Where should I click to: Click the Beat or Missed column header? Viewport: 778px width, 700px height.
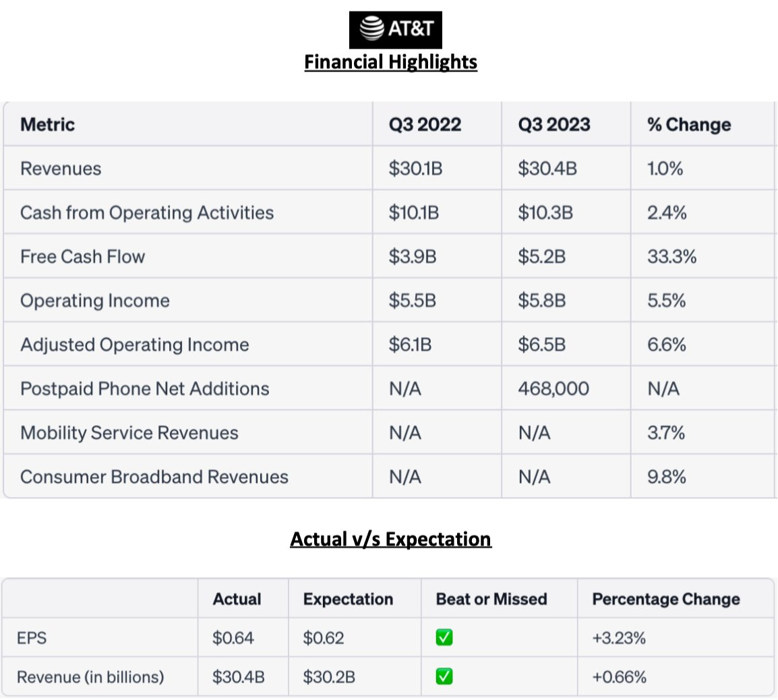[491, 599]
